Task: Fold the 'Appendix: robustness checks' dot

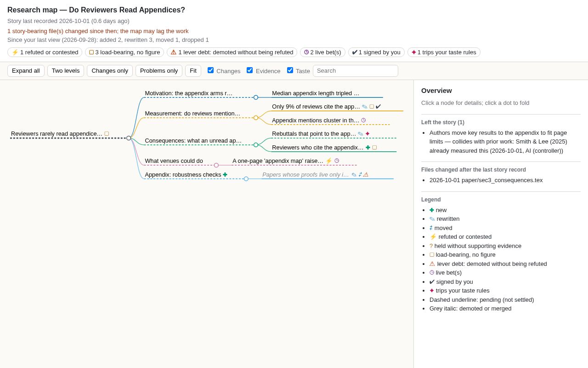Action: (246, 179)
